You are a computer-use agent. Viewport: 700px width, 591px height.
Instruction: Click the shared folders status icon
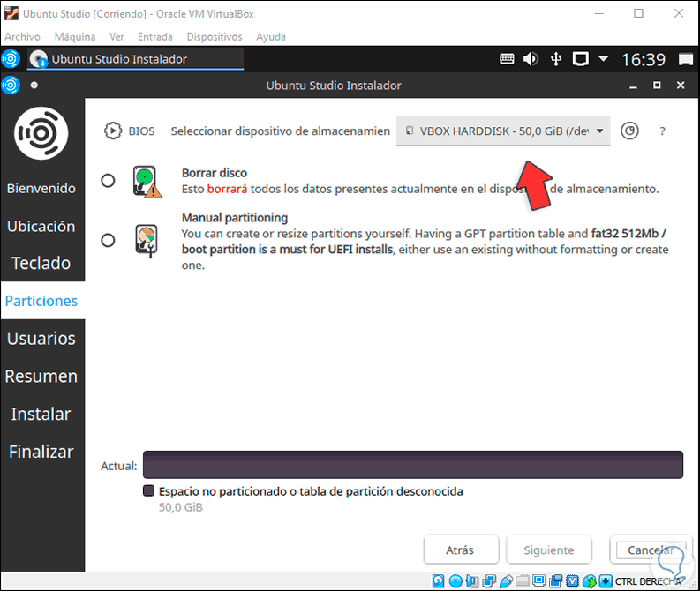click(523, 580)
